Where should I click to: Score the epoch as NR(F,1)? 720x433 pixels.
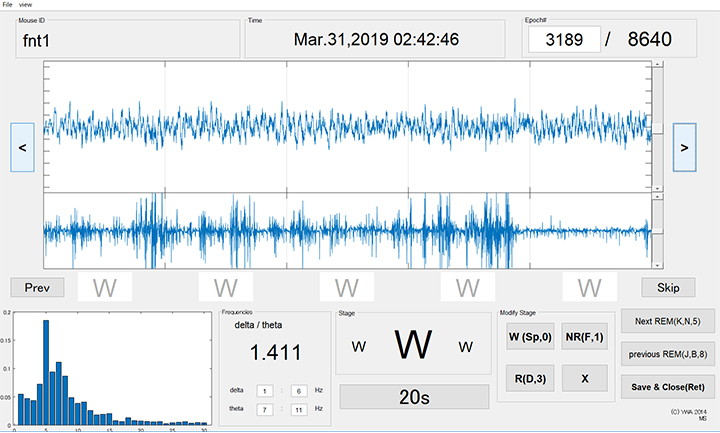pyautogui.click(x=584, y=336)
